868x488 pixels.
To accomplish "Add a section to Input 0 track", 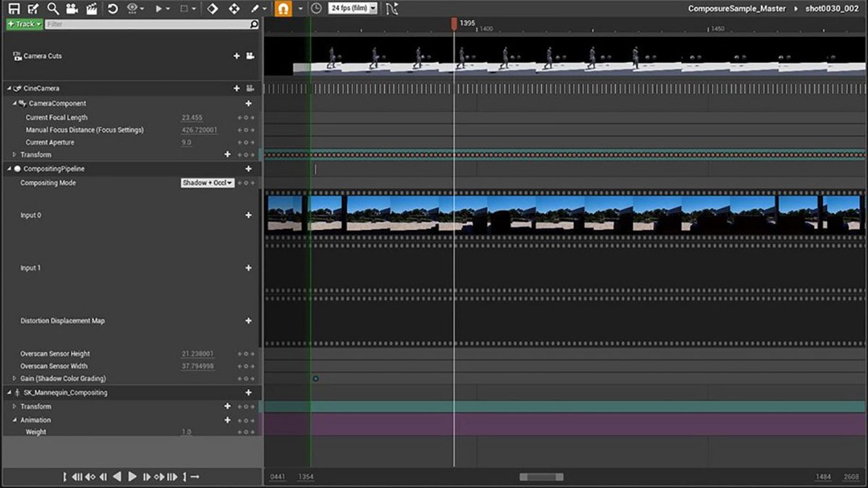I will coord(249,215).
